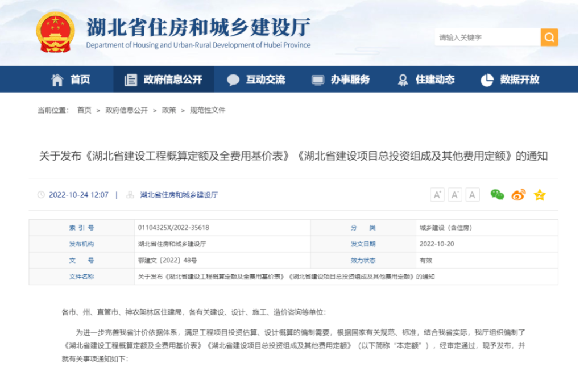The image size is (588, 372).
Task: Increase font size with A+ button
Action: tap(437, 195)
